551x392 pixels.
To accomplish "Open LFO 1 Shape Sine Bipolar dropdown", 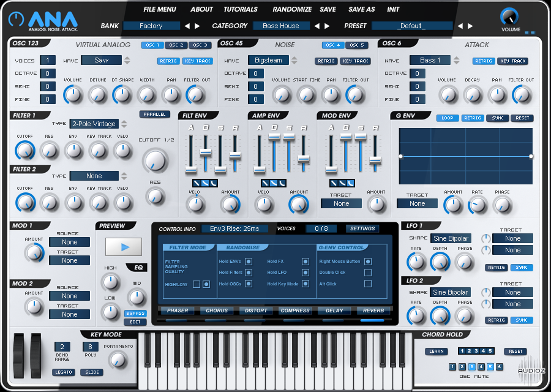I will (451, 238).
